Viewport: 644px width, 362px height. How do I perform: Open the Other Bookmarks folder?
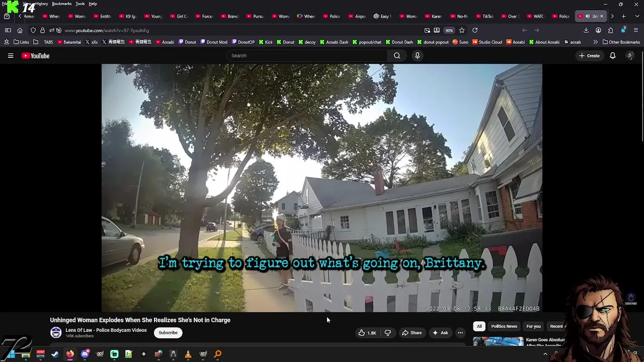point(621,42)
